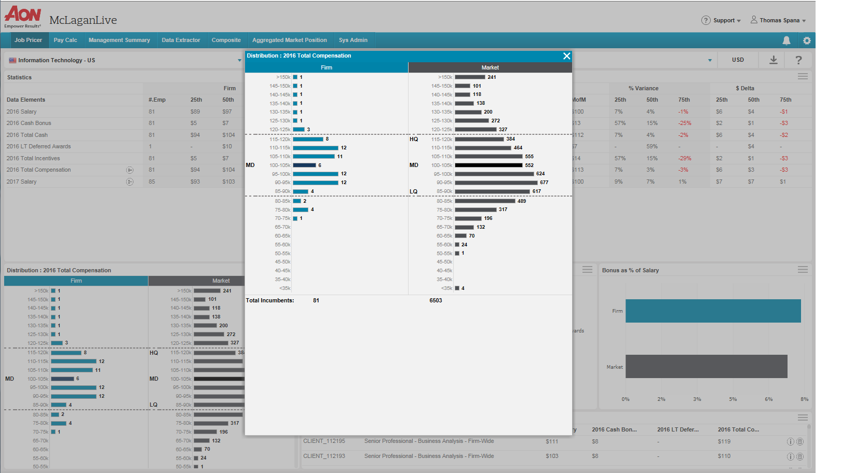Click info icon for CLIENT_112195 row

tap(791, 442)
